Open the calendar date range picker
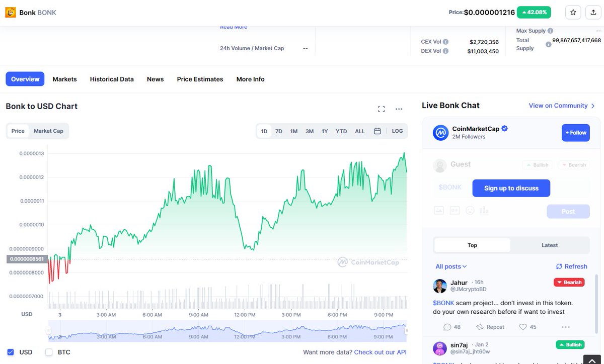 click(377, 131)
